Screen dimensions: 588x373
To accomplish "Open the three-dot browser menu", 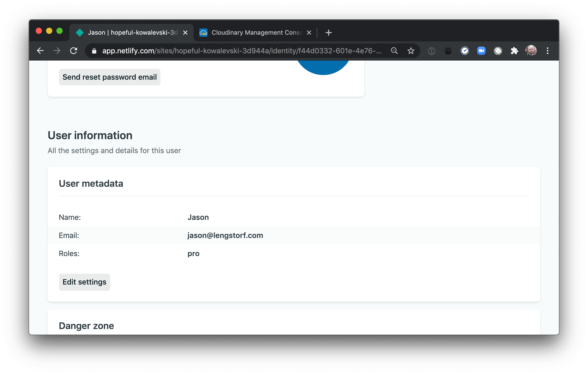I will [x=548, y=51].
